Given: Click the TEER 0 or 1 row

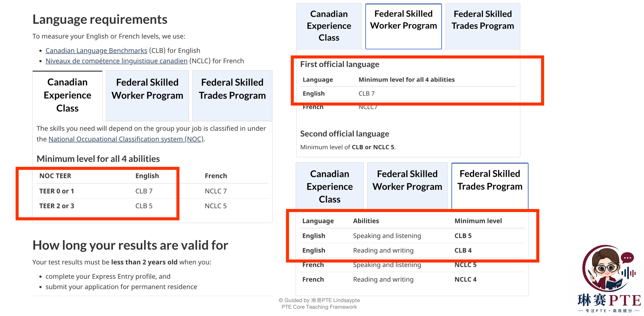Looking at the screenshot, I should (x=153, y=191).
